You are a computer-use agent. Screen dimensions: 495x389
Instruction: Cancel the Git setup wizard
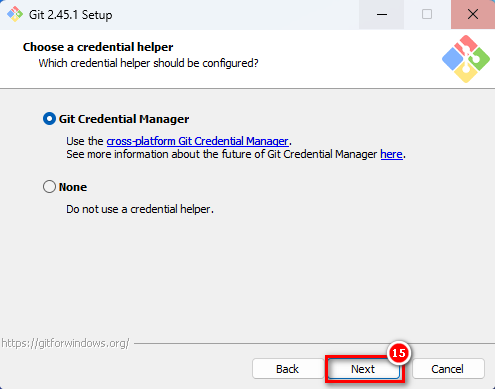[x=448, y=369]
